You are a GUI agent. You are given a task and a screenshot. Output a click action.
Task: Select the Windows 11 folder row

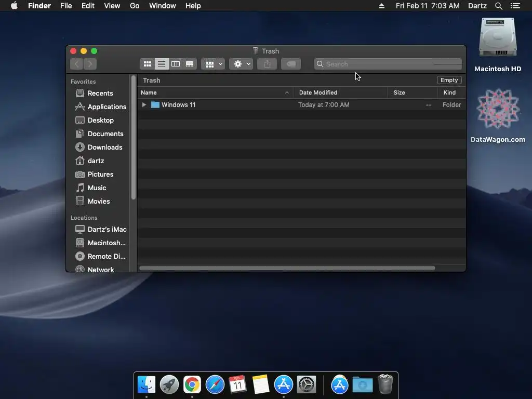301,104
